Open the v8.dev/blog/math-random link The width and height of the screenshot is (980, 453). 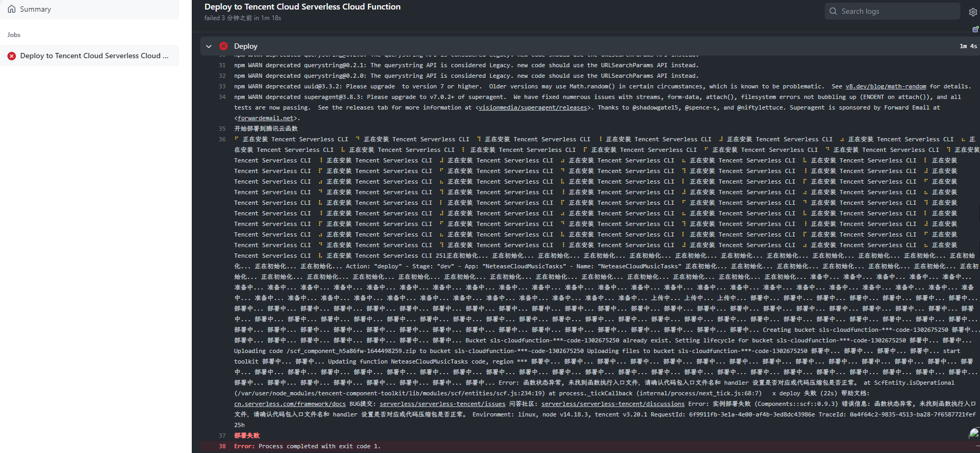point(886,86)
